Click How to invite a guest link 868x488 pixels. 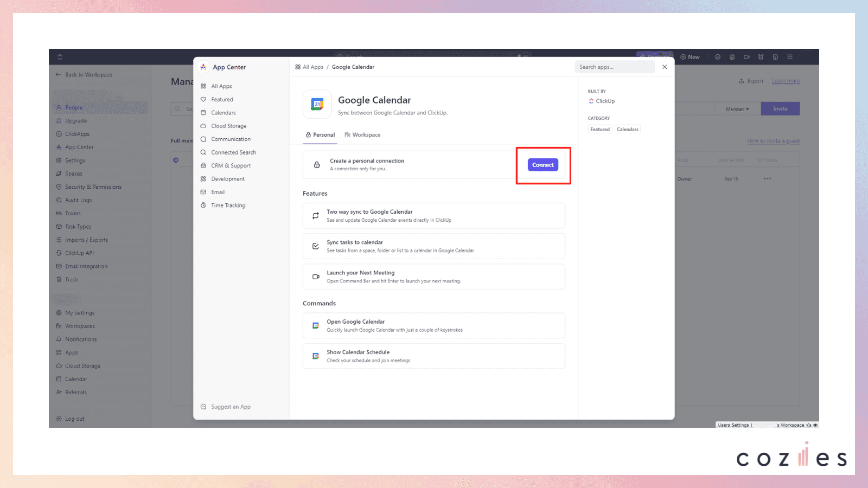774,141
